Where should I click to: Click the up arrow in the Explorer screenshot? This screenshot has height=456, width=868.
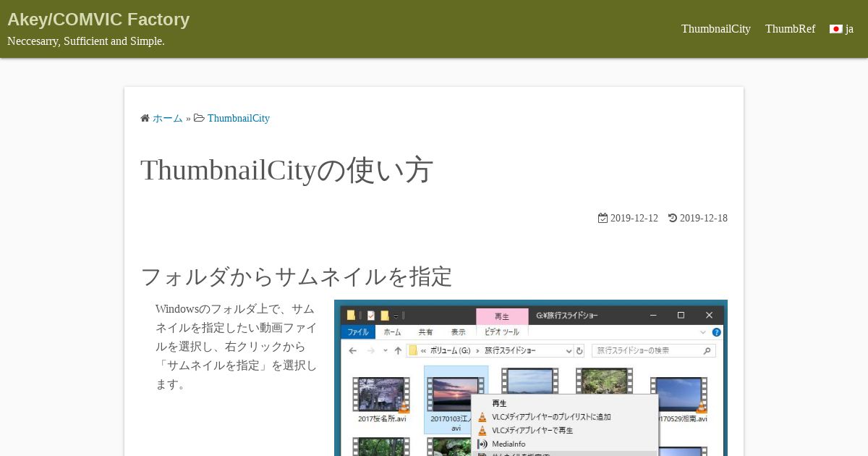pos(398,350)
